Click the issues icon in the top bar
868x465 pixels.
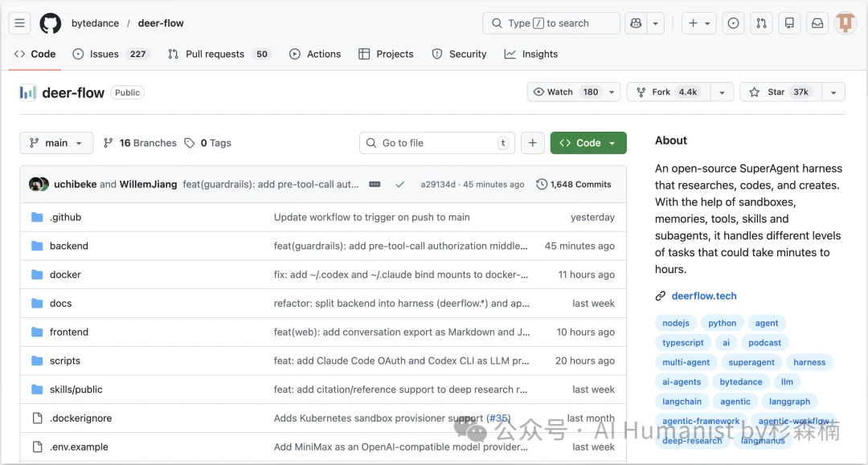733,22
